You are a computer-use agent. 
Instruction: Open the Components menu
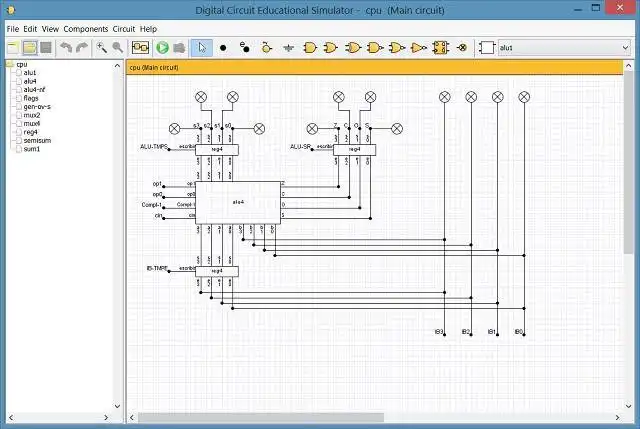[x=86, y=29]
